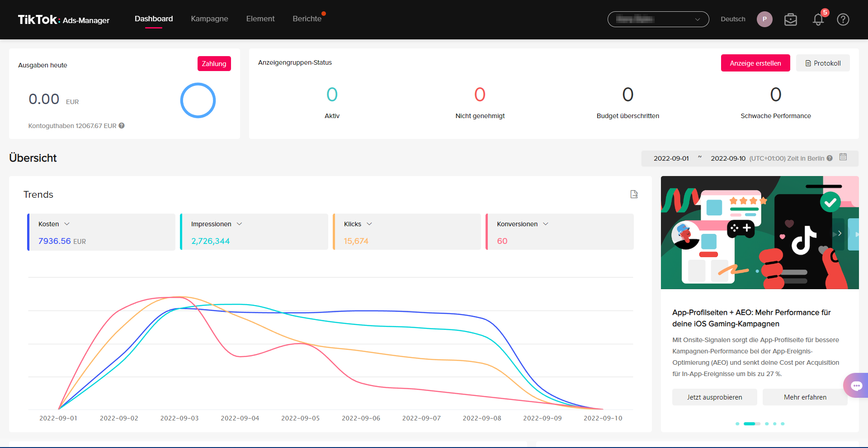Viewport: 868px width, 448px height.
Task: Go to next promo slide arrow
Action: 840,234
